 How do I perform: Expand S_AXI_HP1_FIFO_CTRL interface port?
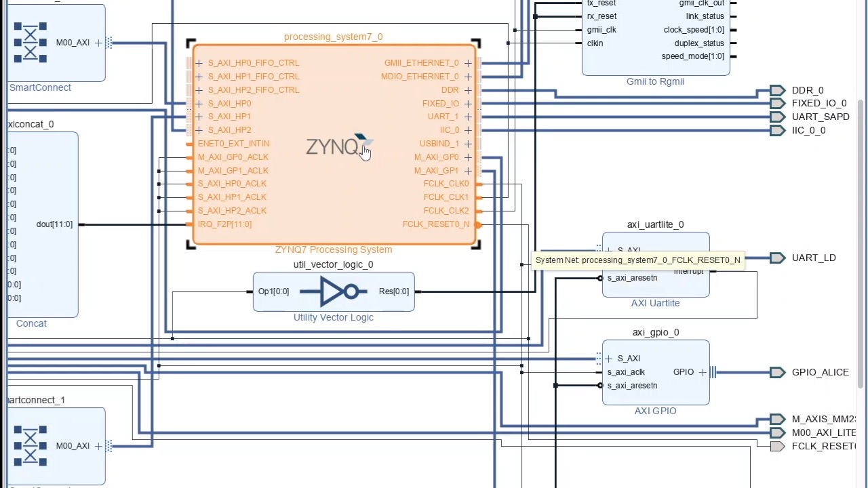point(199,77)
